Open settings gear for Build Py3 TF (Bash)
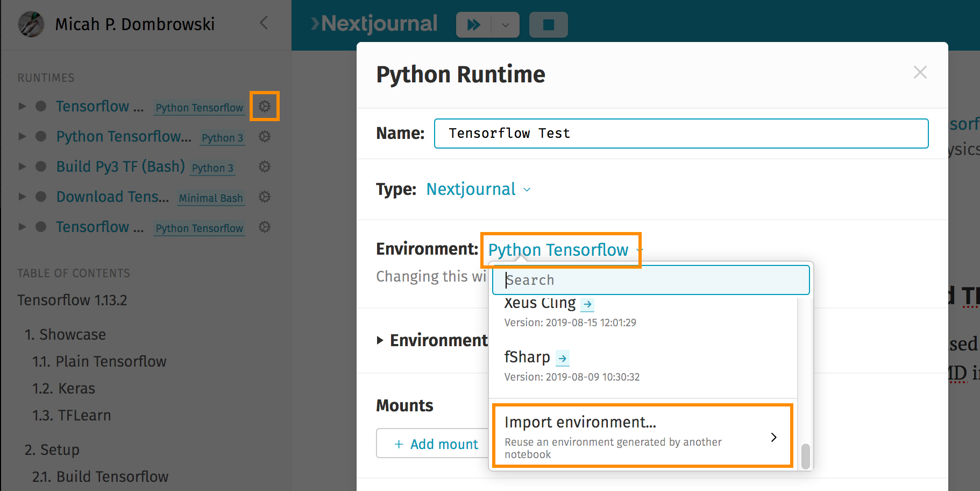Image resolution: width=980 pixels, height=491 pixels. coord(264,166)
